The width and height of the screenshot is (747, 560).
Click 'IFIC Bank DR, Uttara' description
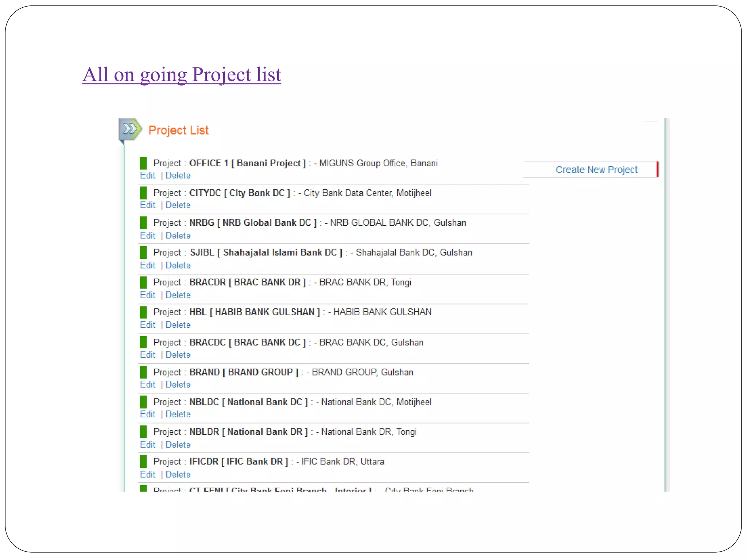343,462
